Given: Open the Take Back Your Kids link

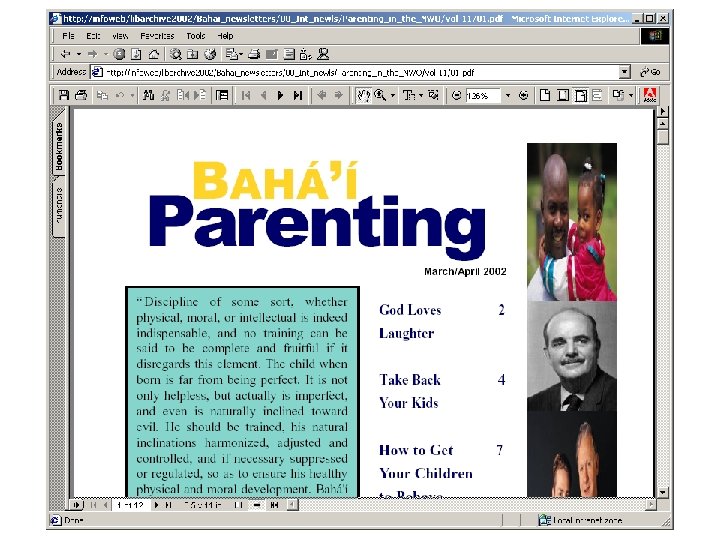Looking at the screenshot, I should (x=410, y=391).
